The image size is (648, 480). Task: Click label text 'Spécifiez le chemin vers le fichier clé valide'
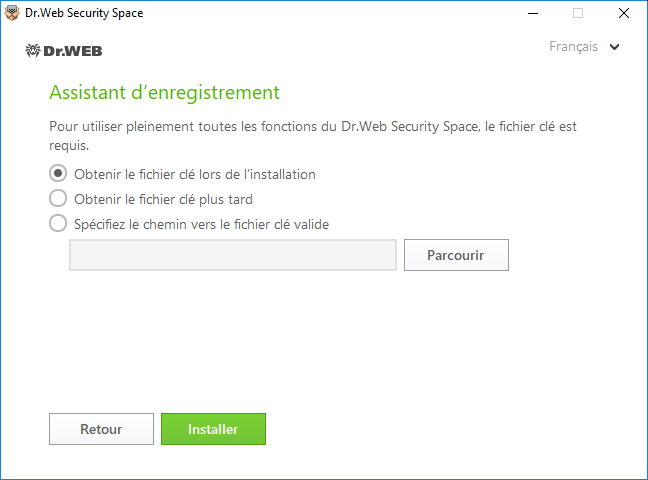coord(201,224)
